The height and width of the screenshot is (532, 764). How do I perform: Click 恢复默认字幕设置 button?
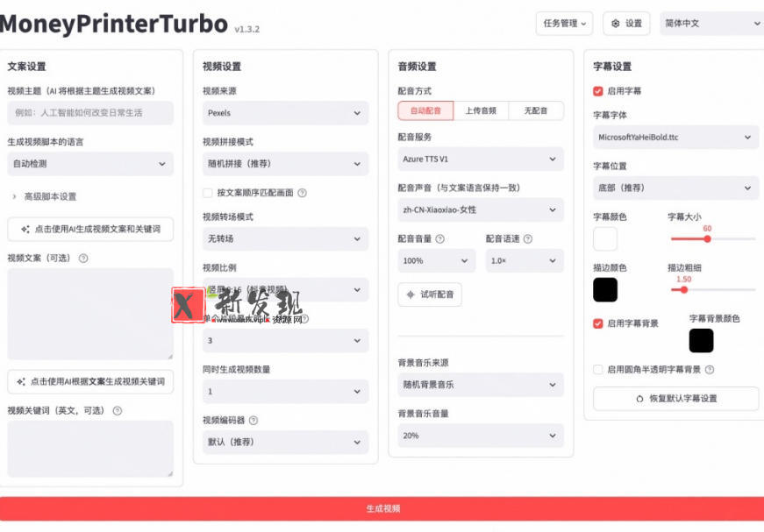tap(675, 399)
